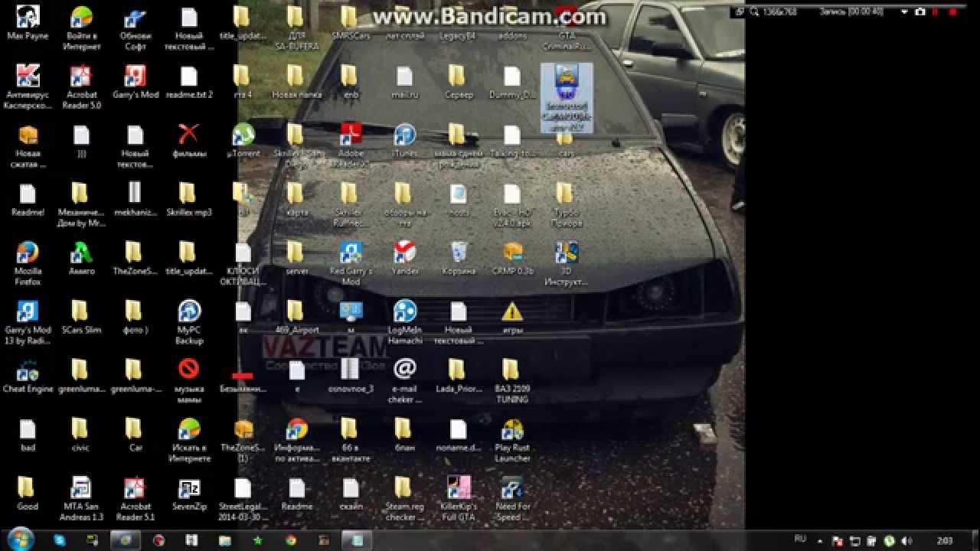Open MTA San Andreas 1.3 shortcut
This screenshot has width=980, height=551.
(x=81, y=499)
